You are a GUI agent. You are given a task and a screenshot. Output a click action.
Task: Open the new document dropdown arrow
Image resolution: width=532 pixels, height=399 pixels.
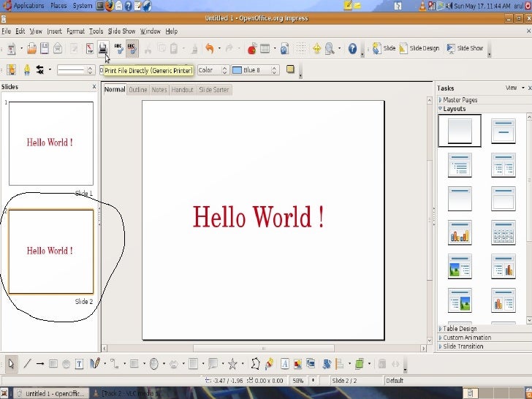point(21,48)
